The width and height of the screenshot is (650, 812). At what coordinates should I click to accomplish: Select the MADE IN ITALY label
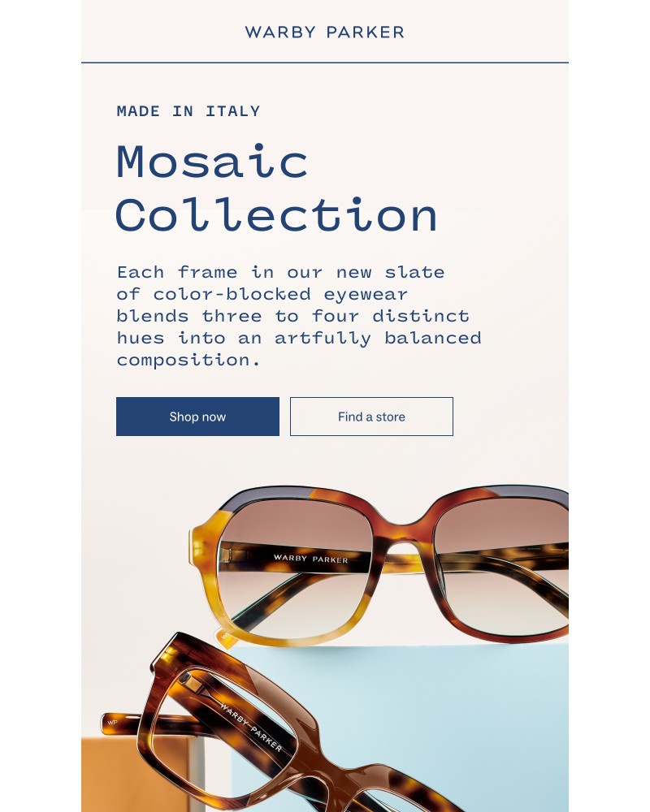click(x=188, y=111)
